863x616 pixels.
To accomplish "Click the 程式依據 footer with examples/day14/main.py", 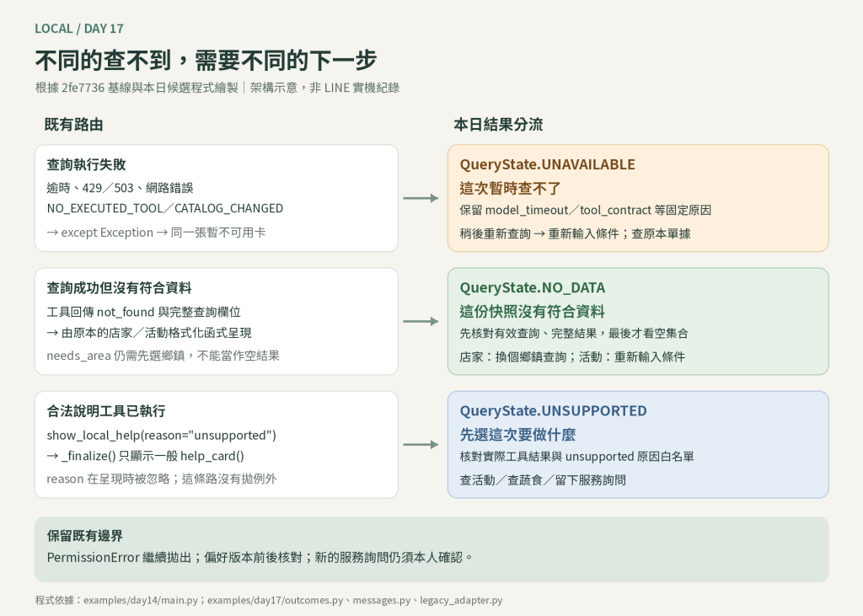I will pos(269,600).
